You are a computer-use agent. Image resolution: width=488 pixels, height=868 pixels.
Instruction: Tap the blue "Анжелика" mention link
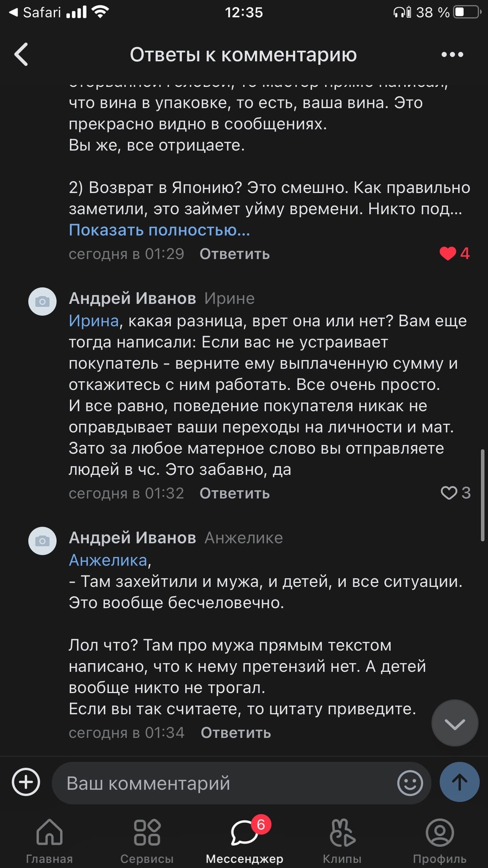(108, 560)
